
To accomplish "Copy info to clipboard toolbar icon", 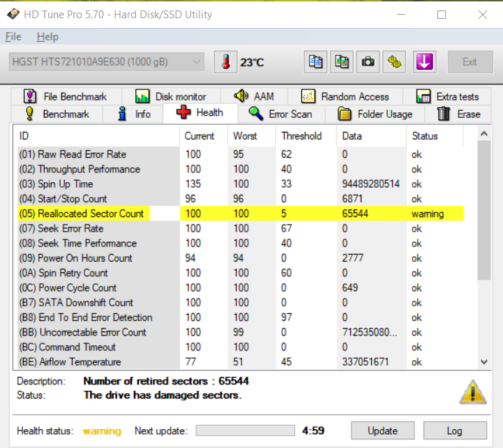I will pos(315,62).
